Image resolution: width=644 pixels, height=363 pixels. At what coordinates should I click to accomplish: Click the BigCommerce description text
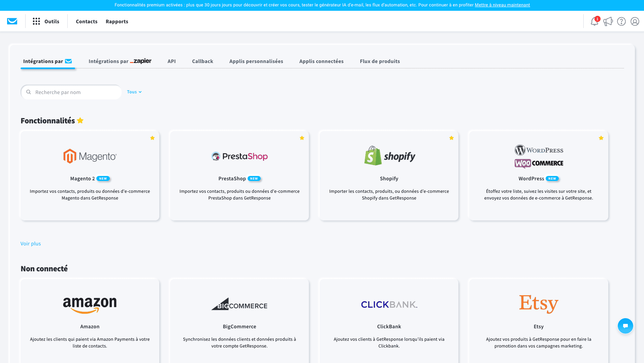(239, 342)
